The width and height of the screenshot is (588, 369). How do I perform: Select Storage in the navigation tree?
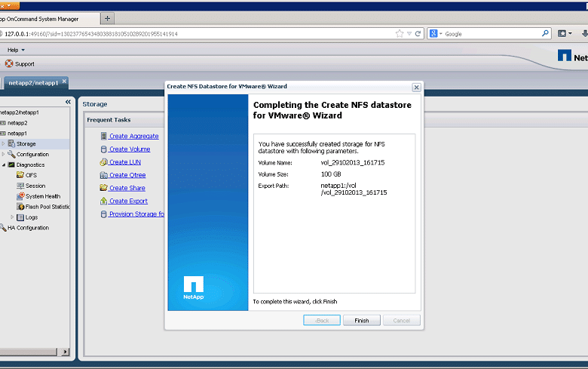(26, 144)
